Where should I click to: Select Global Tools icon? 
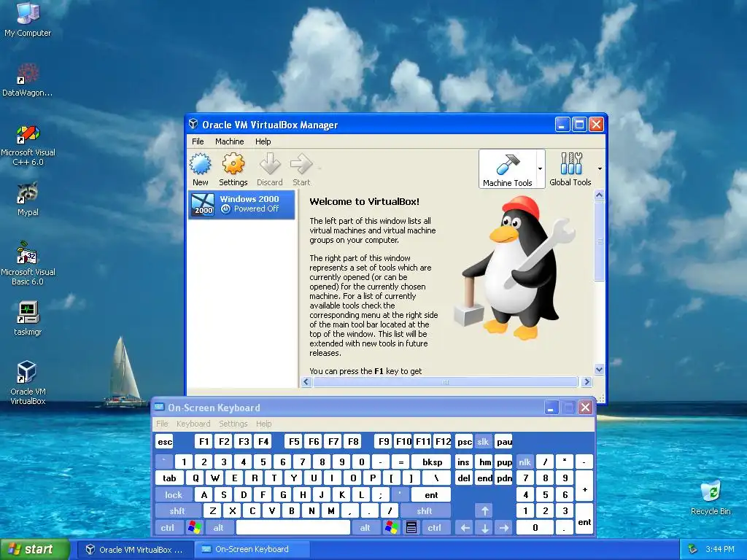point(570,169)
